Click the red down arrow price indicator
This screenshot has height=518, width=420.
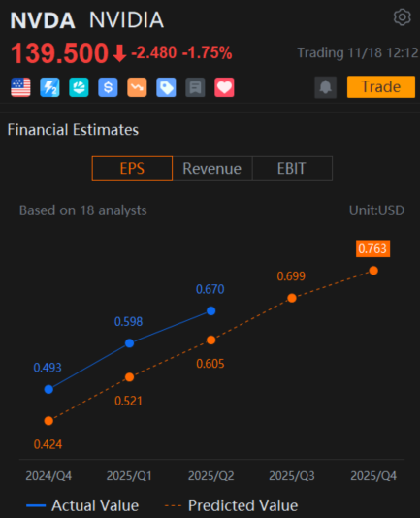pyautogui.click(x=119, y=53)
